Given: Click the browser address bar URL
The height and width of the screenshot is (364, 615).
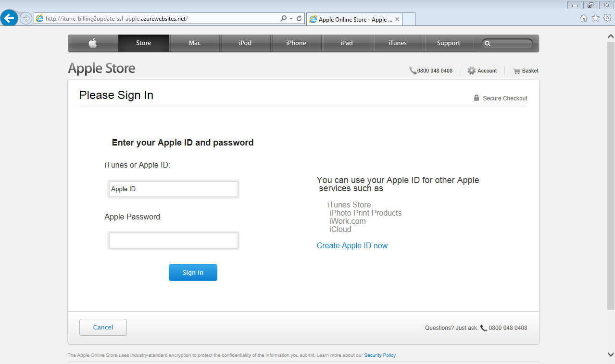Looking at the screenshot, I should pyautogui.click(x=159, y=19).
